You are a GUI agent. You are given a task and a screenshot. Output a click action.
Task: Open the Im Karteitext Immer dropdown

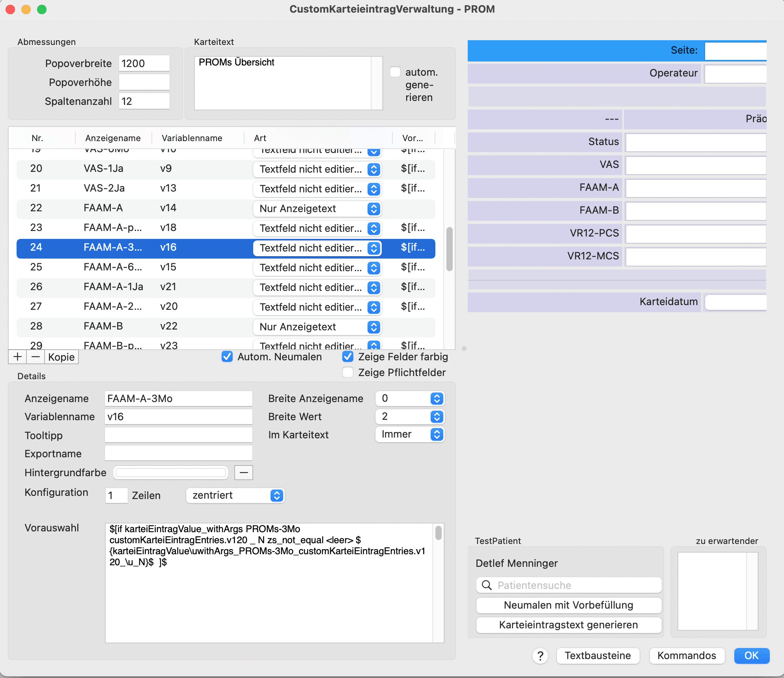point(410,435)
